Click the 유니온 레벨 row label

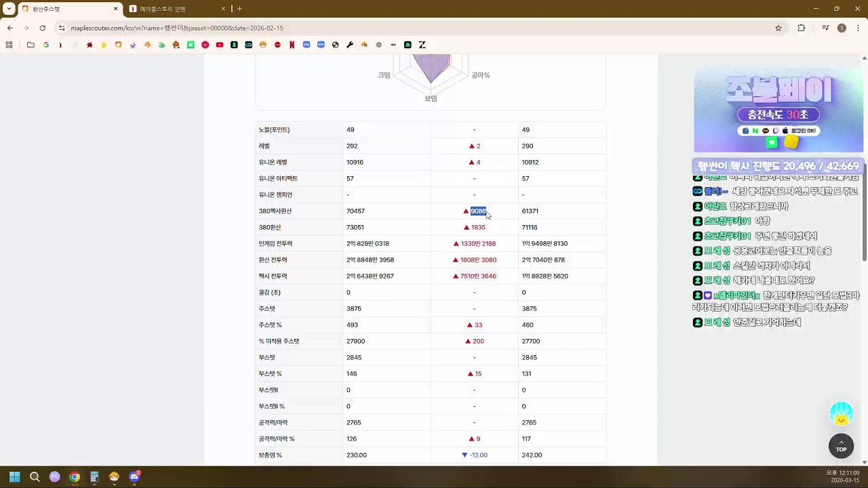(x=273, y=162)
